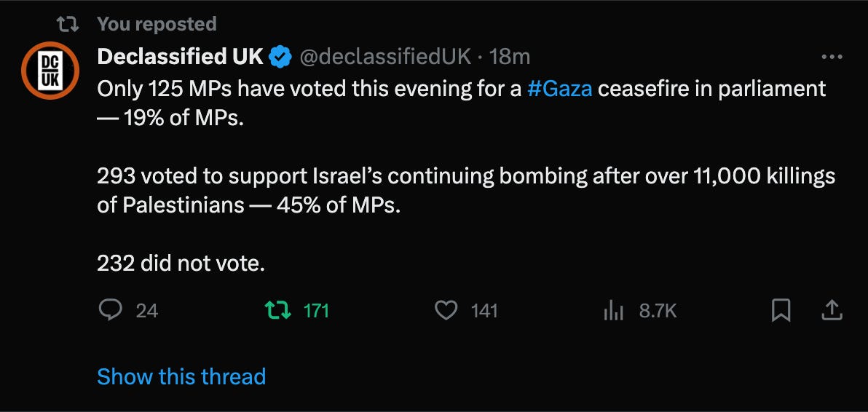Screen dimensions: 868x412
Task: Open the reply speech bubble icon
Action: coord(110,310)
